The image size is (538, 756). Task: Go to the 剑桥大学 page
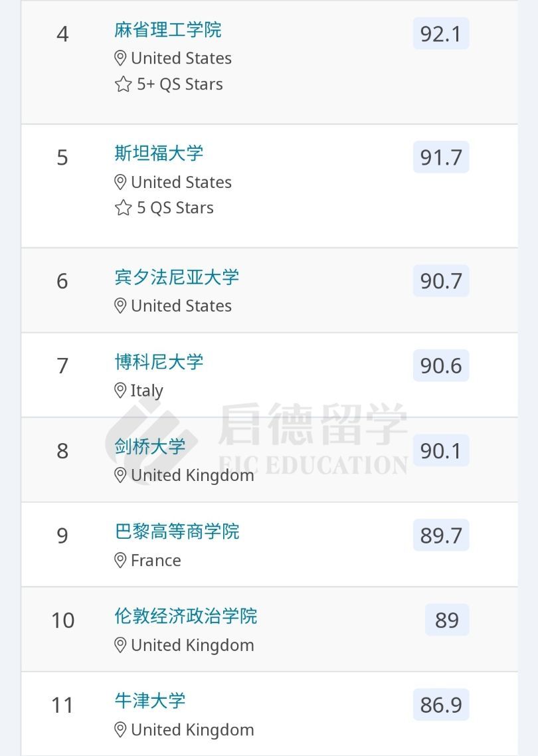point(149,446)
